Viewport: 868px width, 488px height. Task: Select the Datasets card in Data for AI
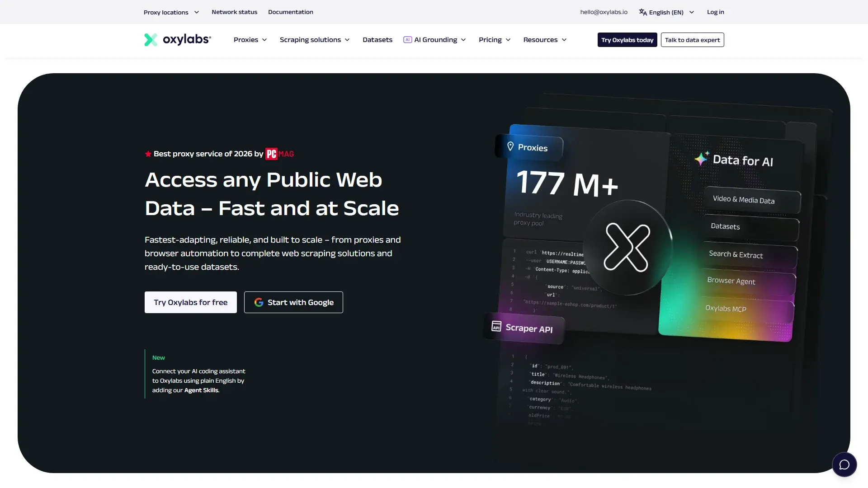point(751,227)
